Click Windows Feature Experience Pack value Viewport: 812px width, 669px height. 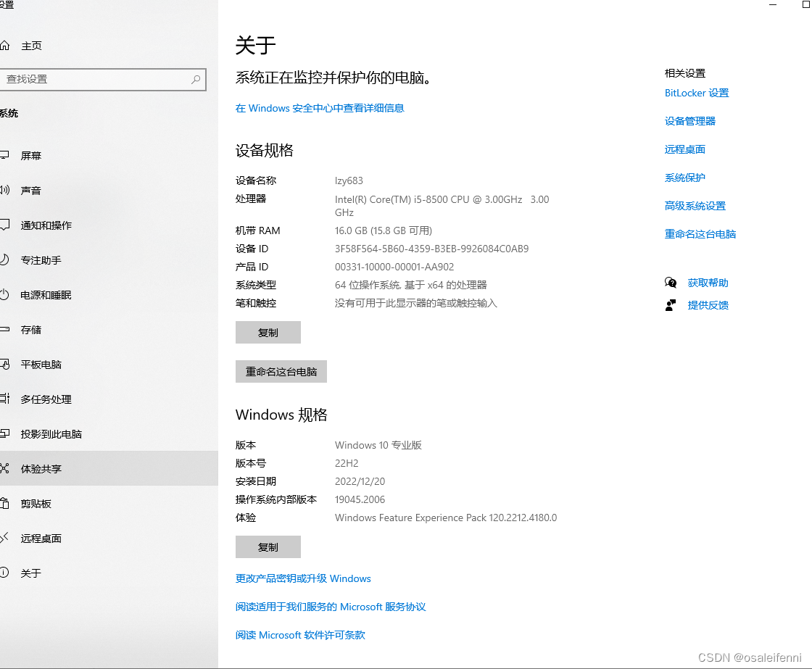click(446, 518)
